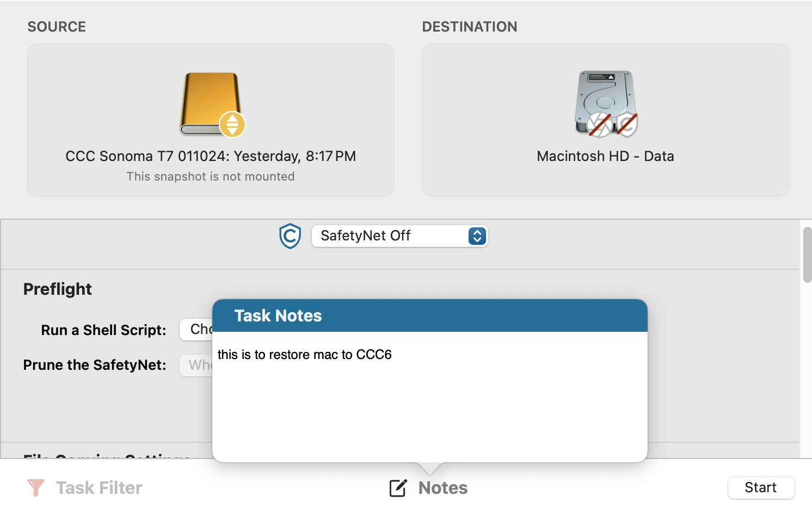Click the Task Filter label

(99, 488)
